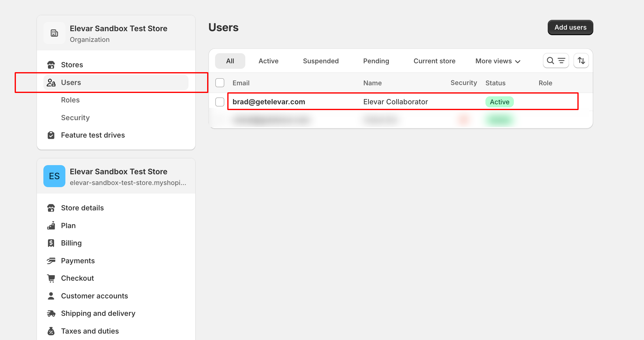Click the sort arrows icon on the users list
Image resolution: width=644 pixels, height=340 pixels.
[x=581, y=61]
